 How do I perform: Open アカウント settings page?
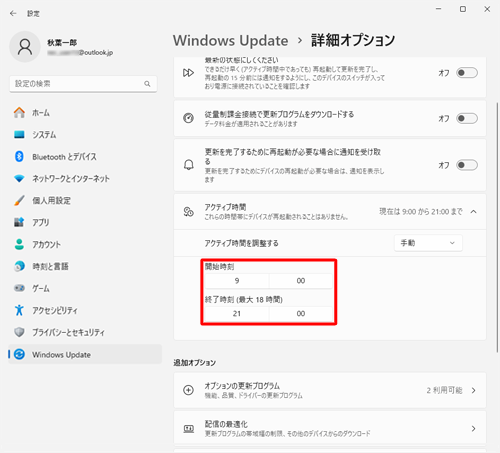85,244
